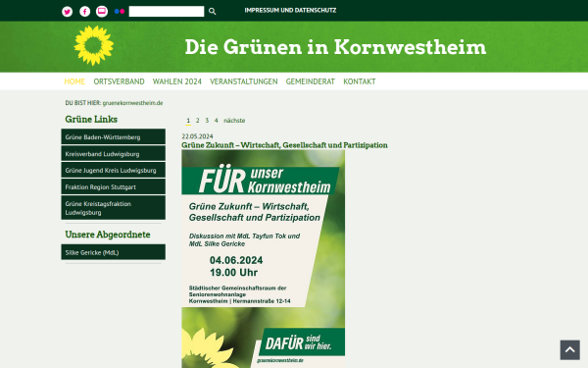Click the magnifier search icon
Viewport: 588px width, 368px height.
click(213, 12)
